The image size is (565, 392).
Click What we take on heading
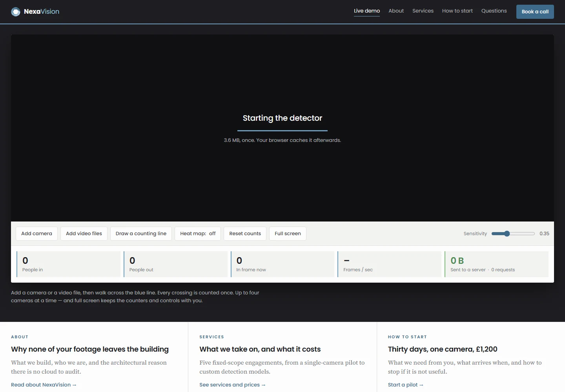point(260,349)
